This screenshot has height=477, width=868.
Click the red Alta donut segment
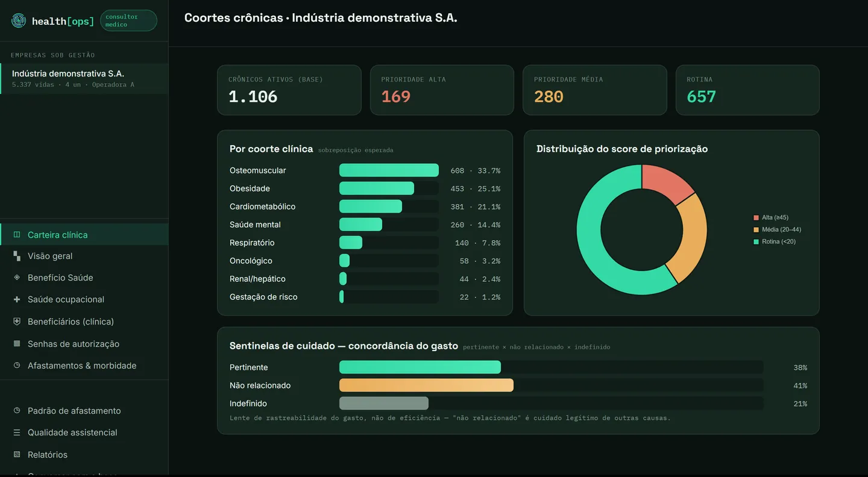(667, 182)
